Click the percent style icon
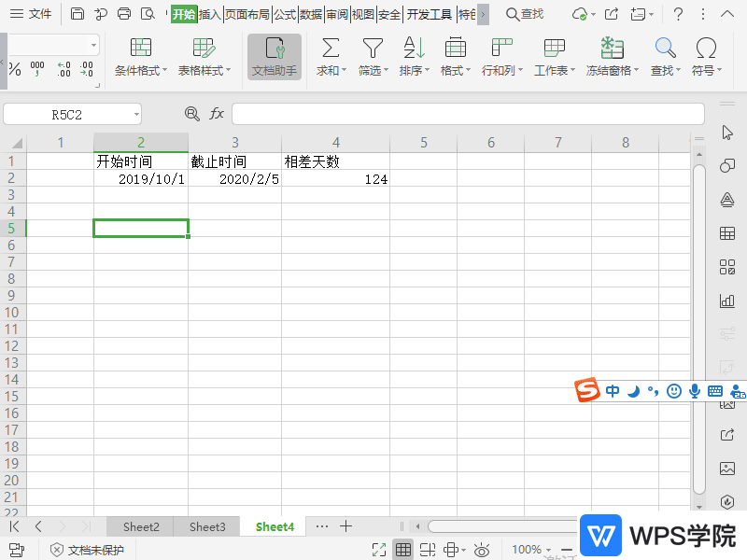The height and width of the screenshot is (560, 747). point(15,69)
